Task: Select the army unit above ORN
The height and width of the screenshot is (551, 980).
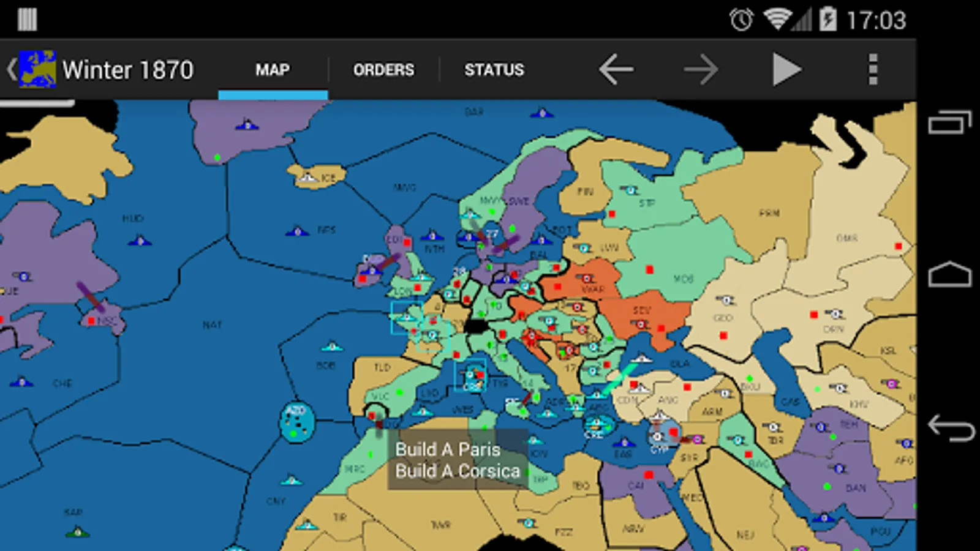Action: 834,314
